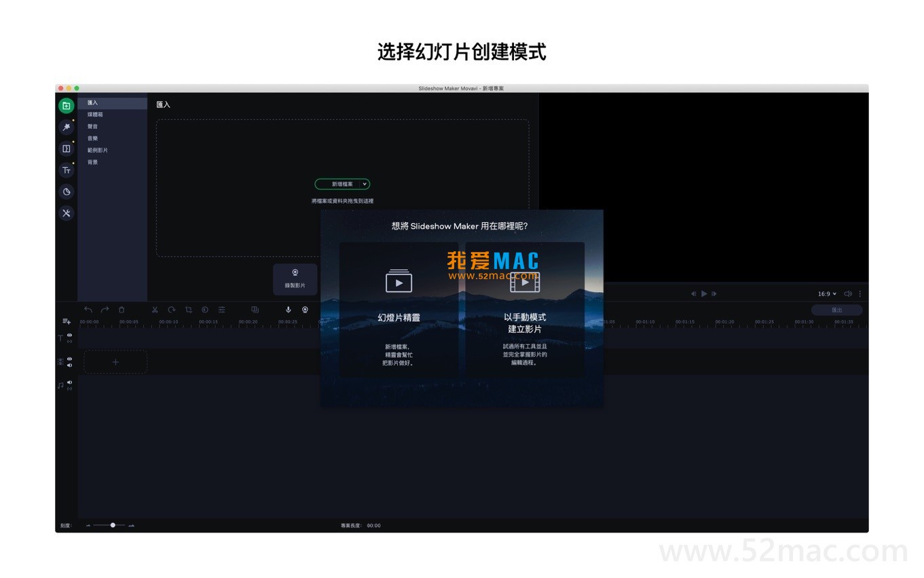Click the Redo arrow in timeline toolbar
Screen dimensions: 924x578
pyautogui.click(x=105, y=310)
